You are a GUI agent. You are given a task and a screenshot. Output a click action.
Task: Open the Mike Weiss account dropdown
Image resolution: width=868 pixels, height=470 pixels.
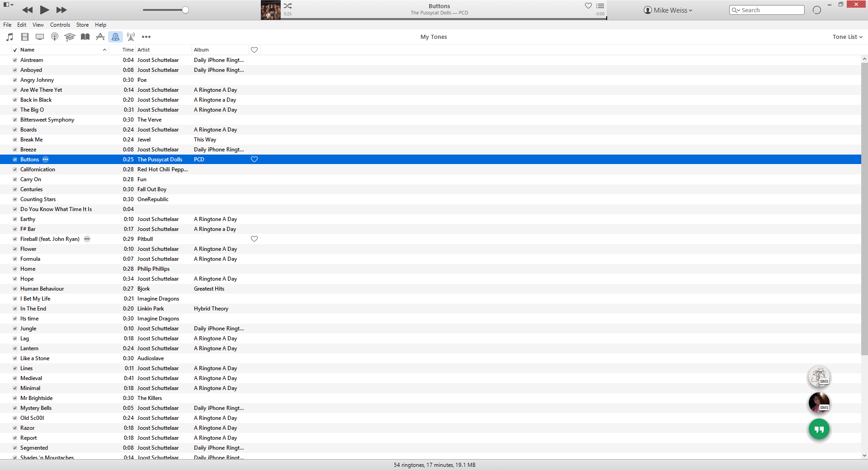click(668, 10)
